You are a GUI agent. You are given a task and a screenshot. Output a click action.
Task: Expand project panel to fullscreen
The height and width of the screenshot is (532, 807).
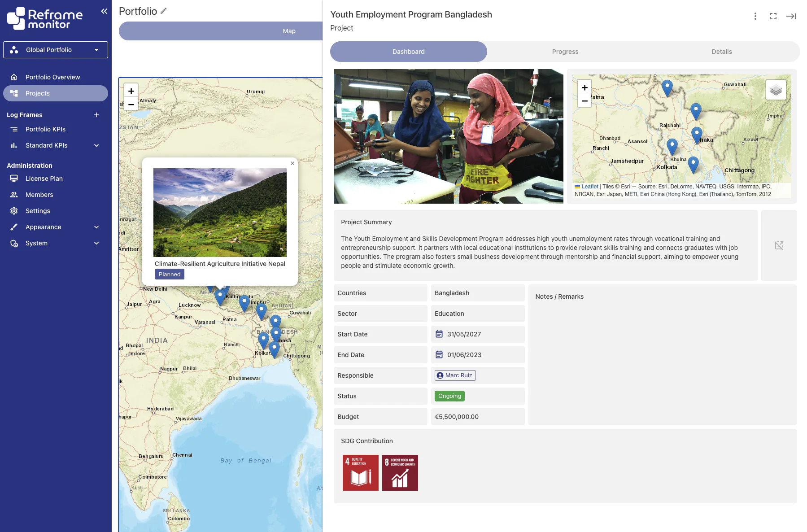coord(773,16)
